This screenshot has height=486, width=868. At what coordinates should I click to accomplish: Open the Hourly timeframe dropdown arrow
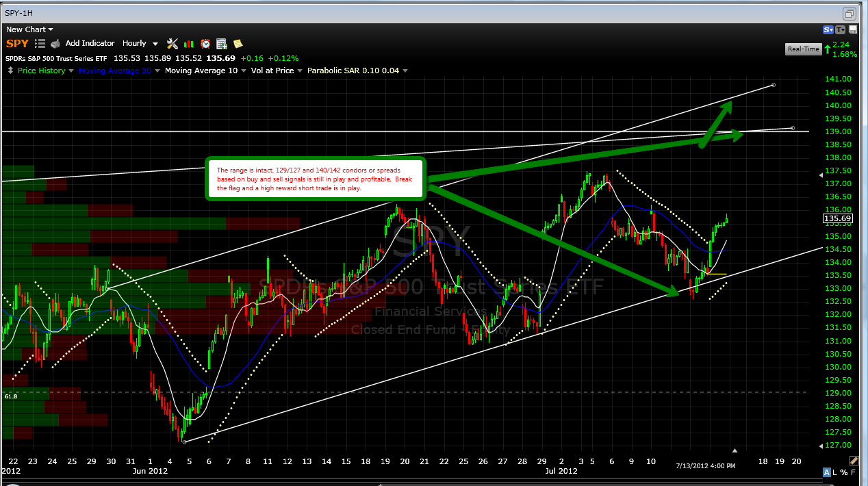155,44
